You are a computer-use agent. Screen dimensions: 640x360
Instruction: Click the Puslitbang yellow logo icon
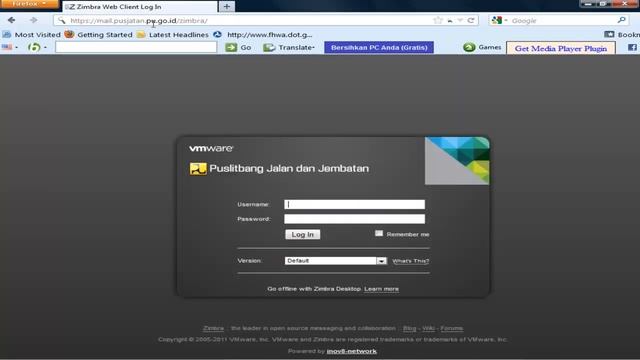click(198, 169)
